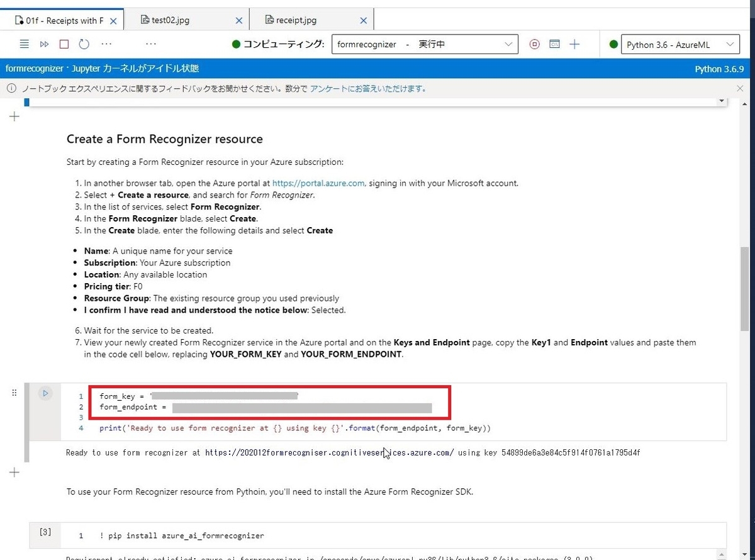Run the form_key code cell
755x560 pixels.
coord(45,393)
